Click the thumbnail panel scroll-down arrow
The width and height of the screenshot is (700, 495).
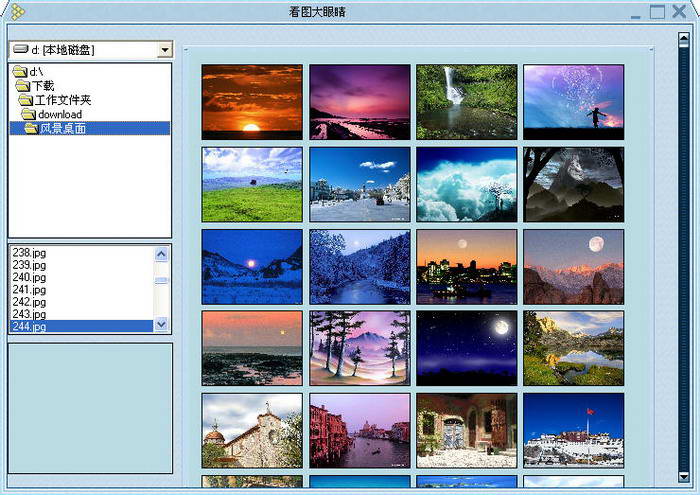click(x=684, y=477)
